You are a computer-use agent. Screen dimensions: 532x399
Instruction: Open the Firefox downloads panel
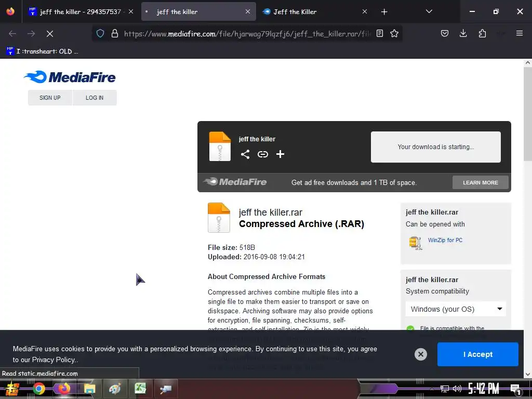pyautogui.click(x=463, y=34)
